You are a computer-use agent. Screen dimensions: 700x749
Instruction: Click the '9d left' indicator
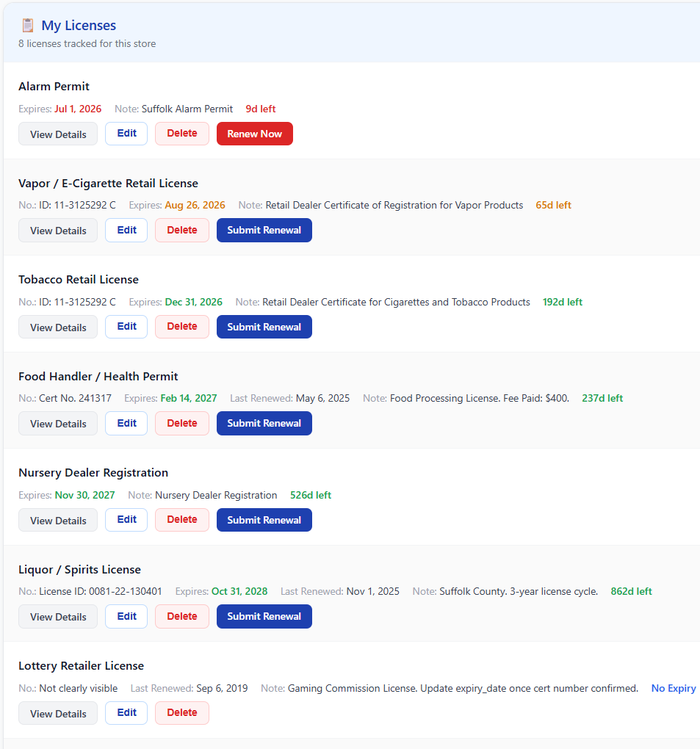261,109
